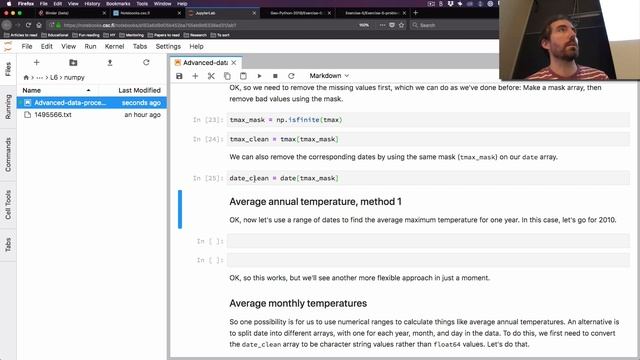The height and width of the screenshot is (360, 640).
Task: Select 1495566.txt file in list
Action: tap(91, 115)
